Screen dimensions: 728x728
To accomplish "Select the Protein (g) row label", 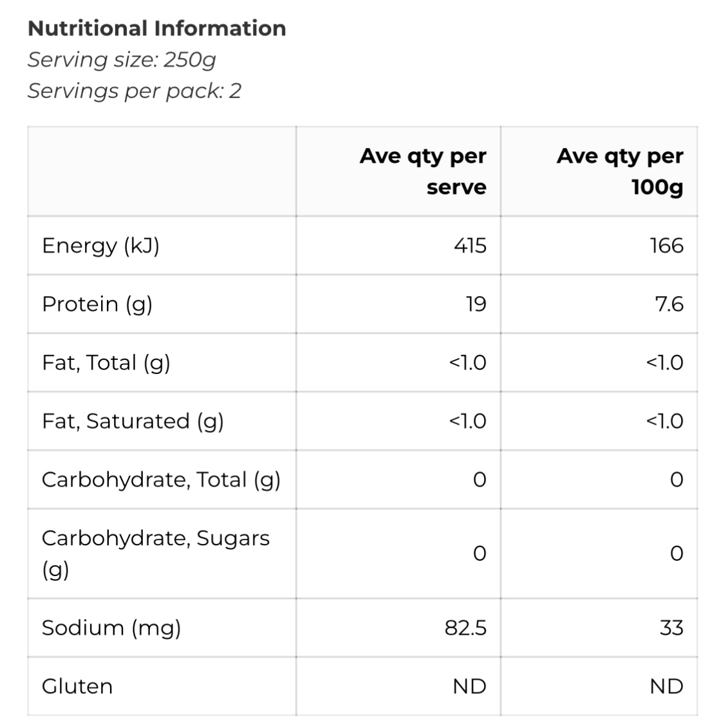I will click(97, 304).
